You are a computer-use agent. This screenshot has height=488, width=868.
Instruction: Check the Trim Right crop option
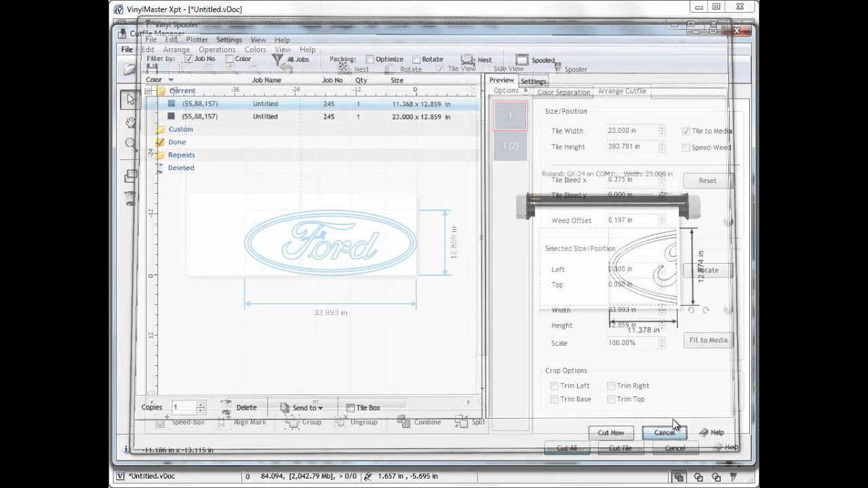611,386
